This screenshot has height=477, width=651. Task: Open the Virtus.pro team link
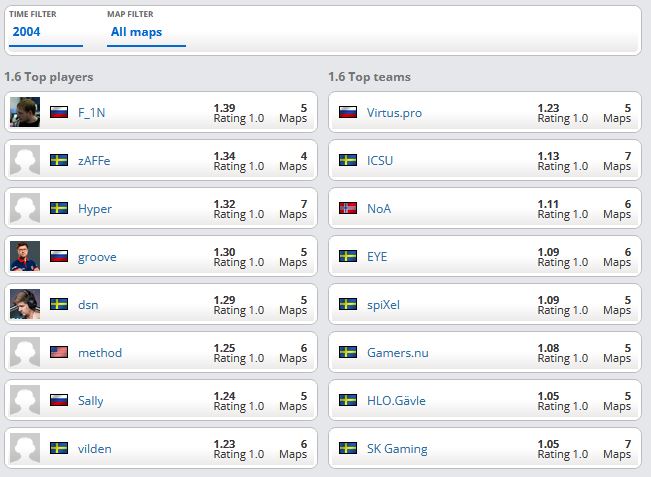pyautogui.click(x=394, y=113)
